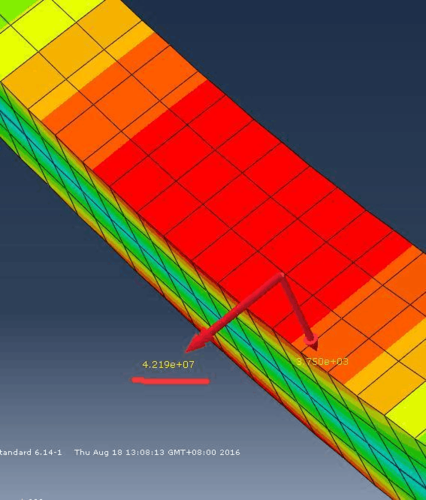
Task: Click the 3.750e+03 value label
Action: (x=322, y=361)
